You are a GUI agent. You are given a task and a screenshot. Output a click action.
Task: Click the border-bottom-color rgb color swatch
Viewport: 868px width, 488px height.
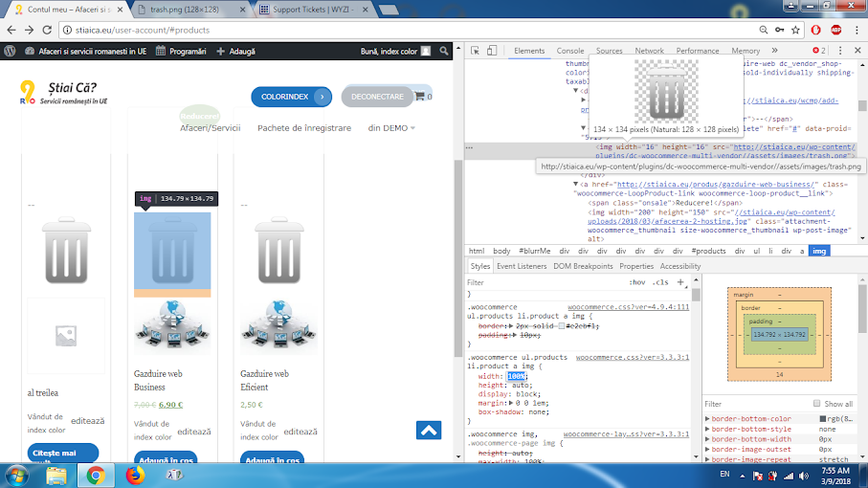pyautogui.click(x=823, y=419)
